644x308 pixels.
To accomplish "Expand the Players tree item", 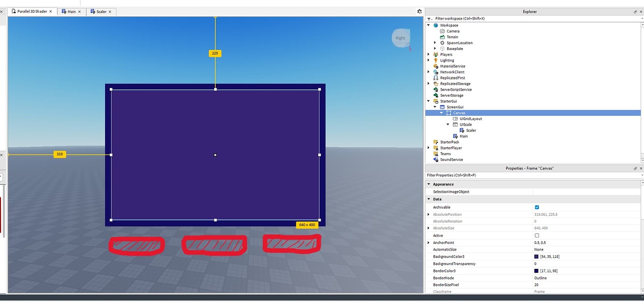I will pyautogui.click(x=429, y=54).
